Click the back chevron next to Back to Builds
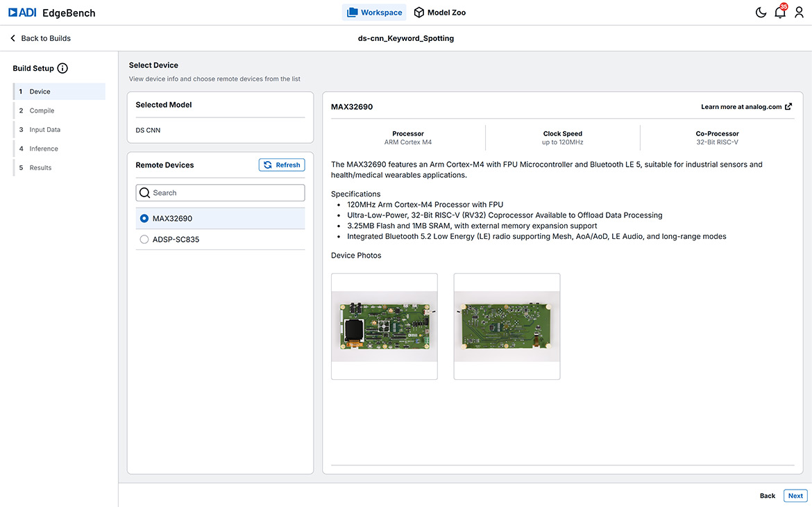This screenshot has width=812, height=507. tap(13, 38)
